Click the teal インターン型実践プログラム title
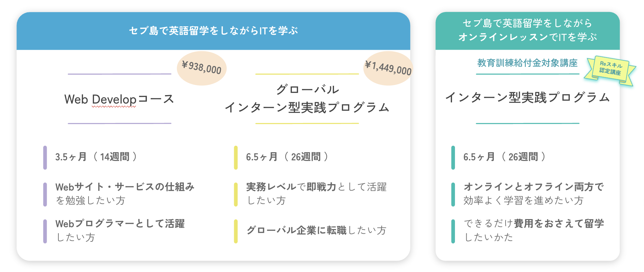Image resolution: width=644 pixels, height=272 pixels. pyautogui.click(x=528, y=97)
